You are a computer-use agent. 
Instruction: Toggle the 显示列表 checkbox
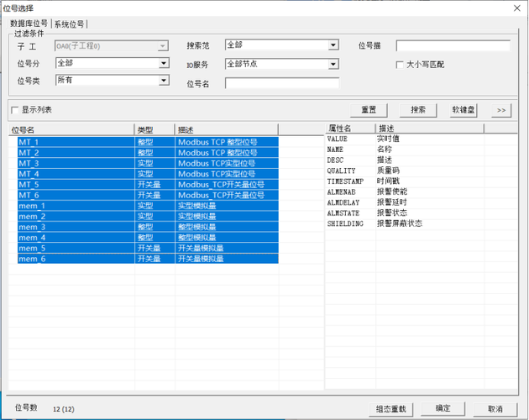click(15, 110)
